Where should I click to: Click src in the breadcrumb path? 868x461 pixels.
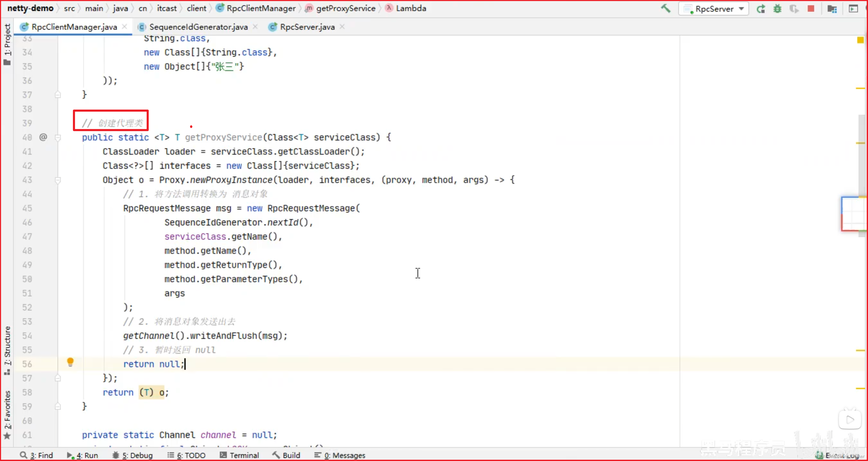click(x=69, y=8)
